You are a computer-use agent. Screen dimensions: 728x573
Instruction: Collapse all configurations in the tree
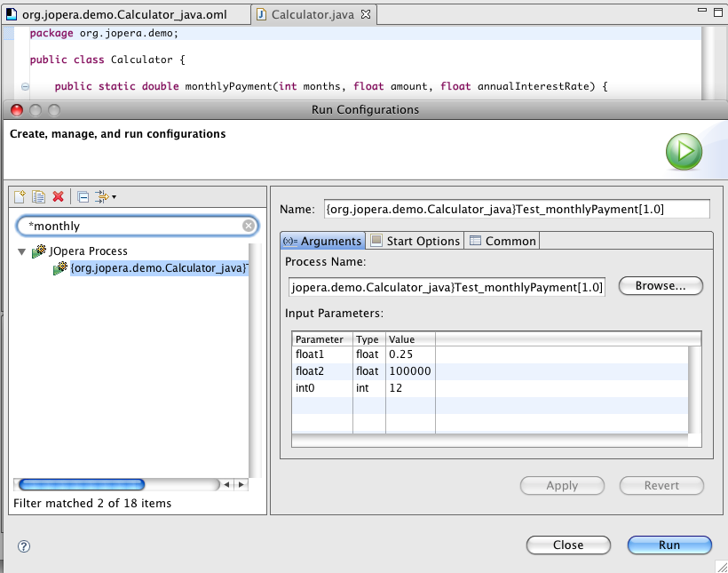coord(83,197)
